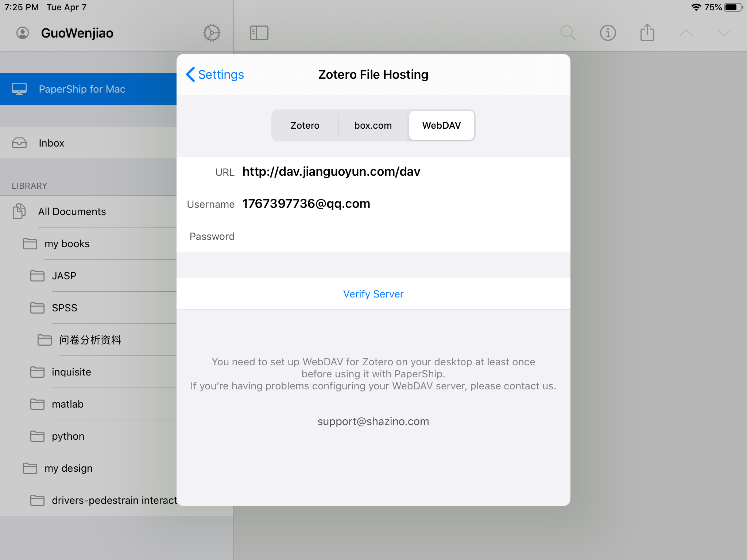
Task: Tap the user account profile icon
Action: coord(23,33)
